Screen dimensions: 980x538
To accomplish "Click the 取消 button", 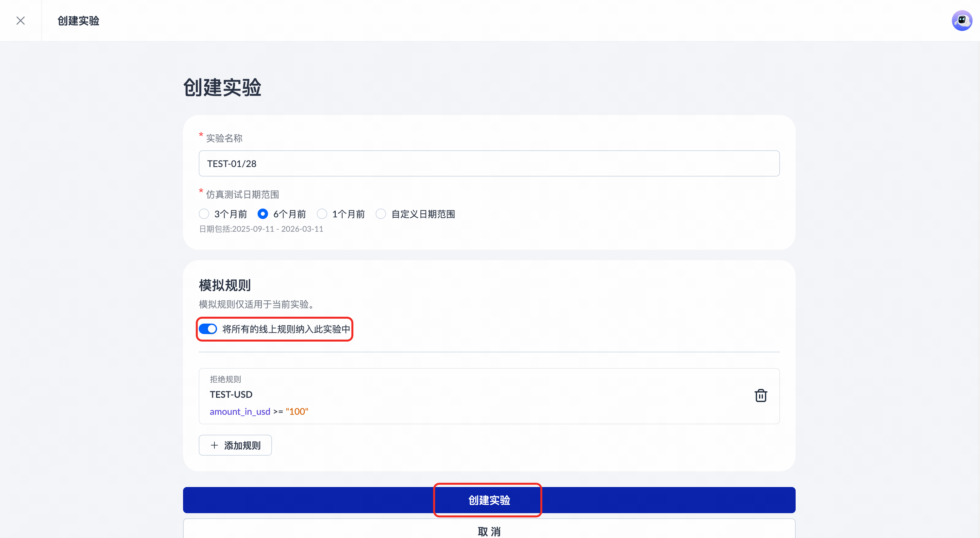I will (489, 531).
